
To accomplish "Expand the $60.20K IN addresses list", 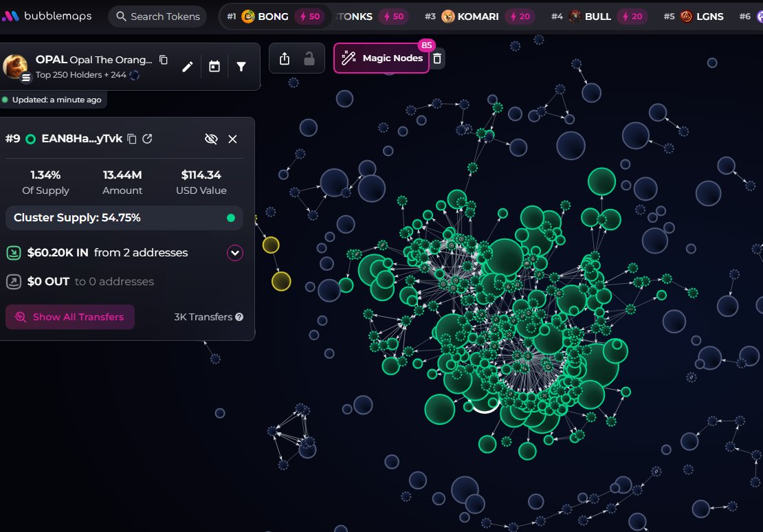I will coord(235,253).
